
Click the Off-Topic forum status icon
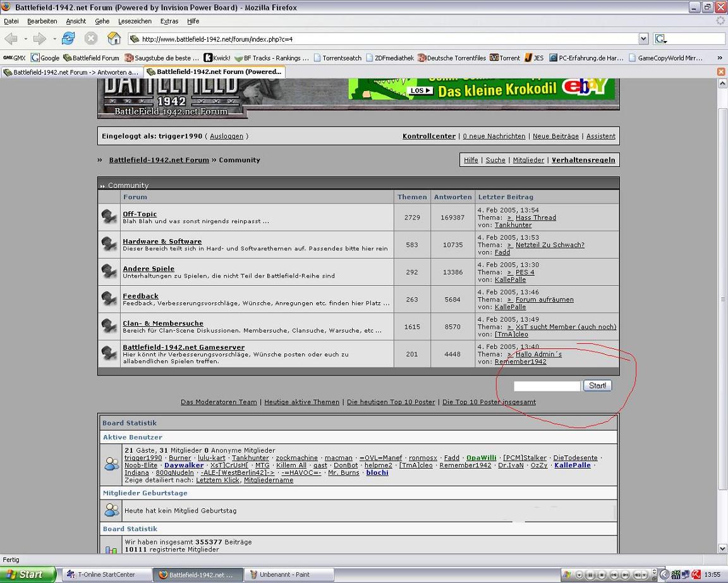[109, 217]
